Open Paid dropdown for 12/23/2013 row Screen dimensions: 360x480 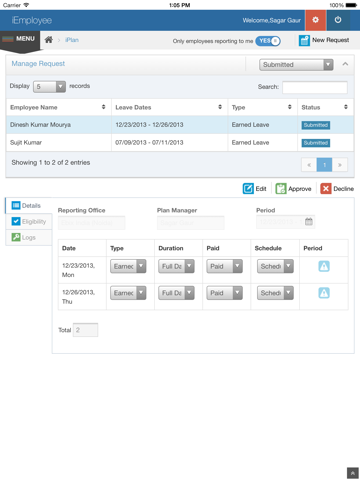[x=224, y=266]
